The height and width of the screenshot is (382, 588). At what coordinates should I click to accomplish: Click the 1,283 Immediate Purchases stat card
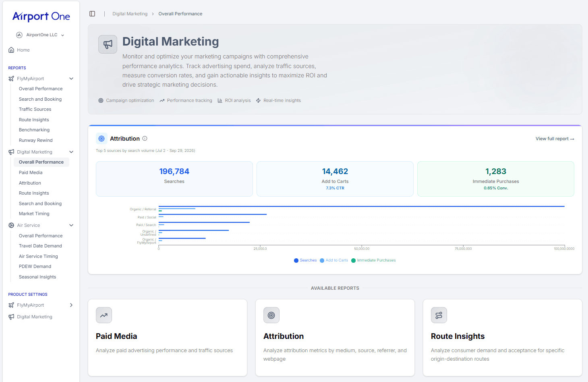pyautogui.click(x=496, y=179)
